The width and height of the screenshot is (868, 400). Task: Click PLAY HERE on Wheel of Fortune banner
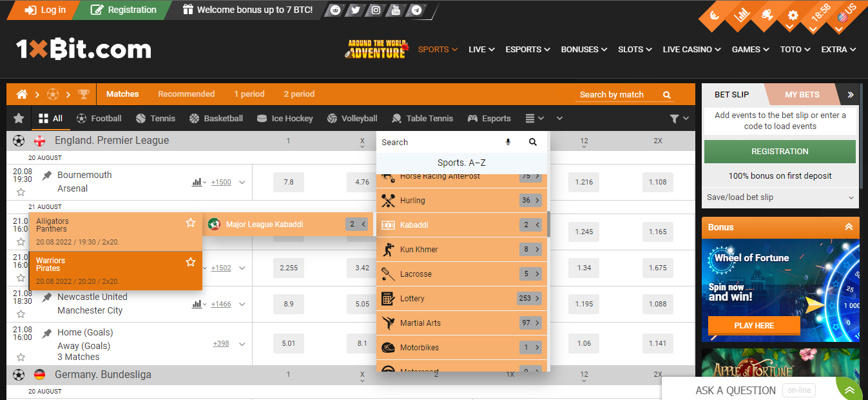pos(753,326)
